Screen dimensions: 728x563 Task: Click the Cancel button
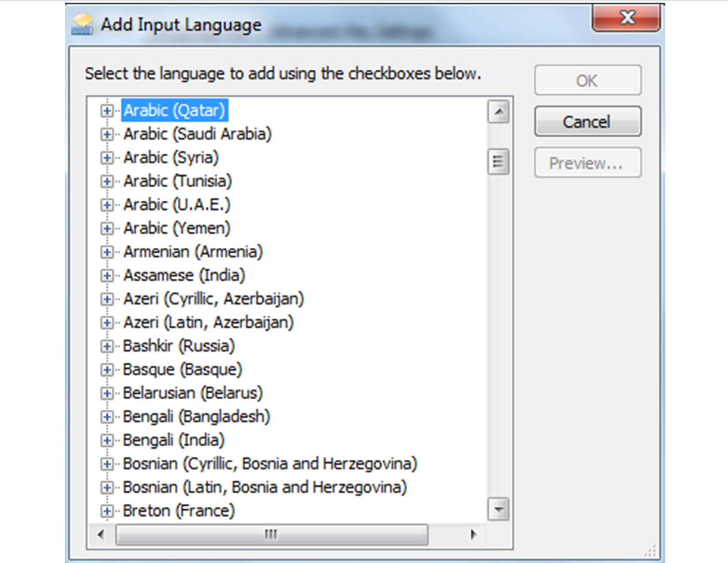click(x=587, y=121)
